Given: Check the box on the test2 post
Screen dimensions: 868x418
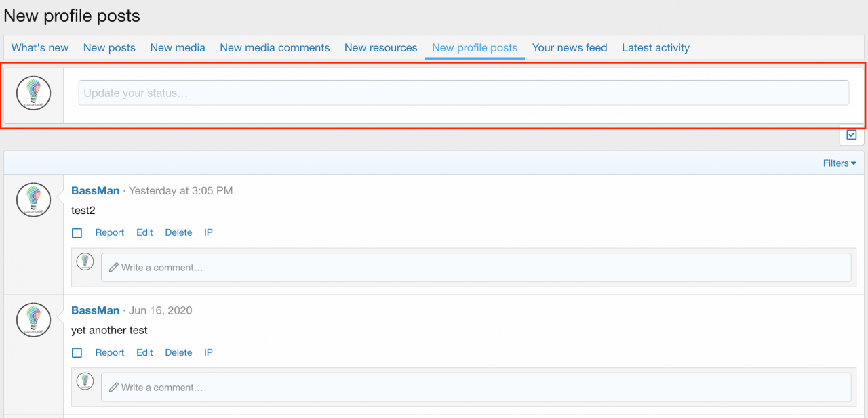Looking at the screenshot, I should pos(77,233).
